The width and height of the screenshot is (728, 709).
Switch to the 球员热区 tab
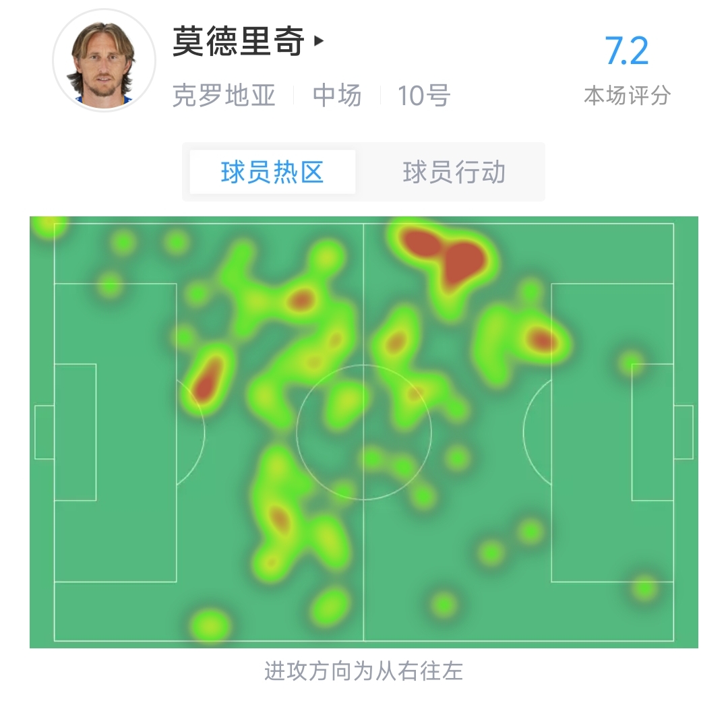point(272,172)
